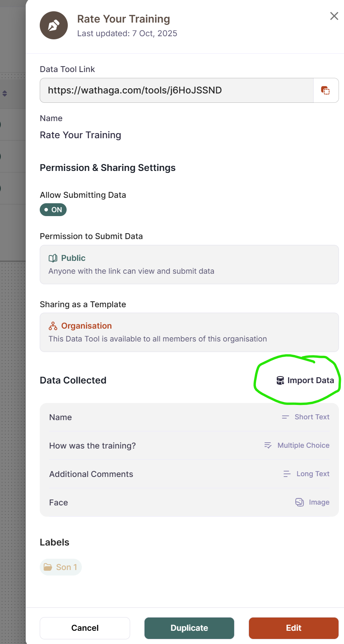Click the sort arrows in background table

pos(5,93)
